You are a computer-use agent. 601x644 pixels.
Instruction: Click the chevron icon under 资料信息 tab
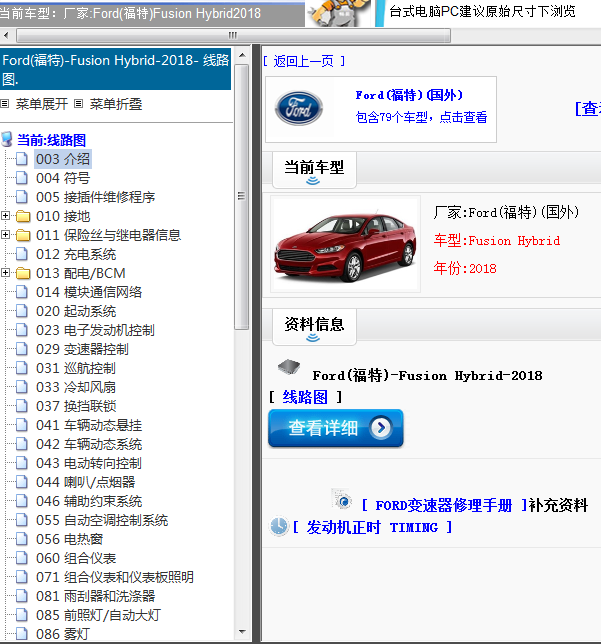coord(313,338)
